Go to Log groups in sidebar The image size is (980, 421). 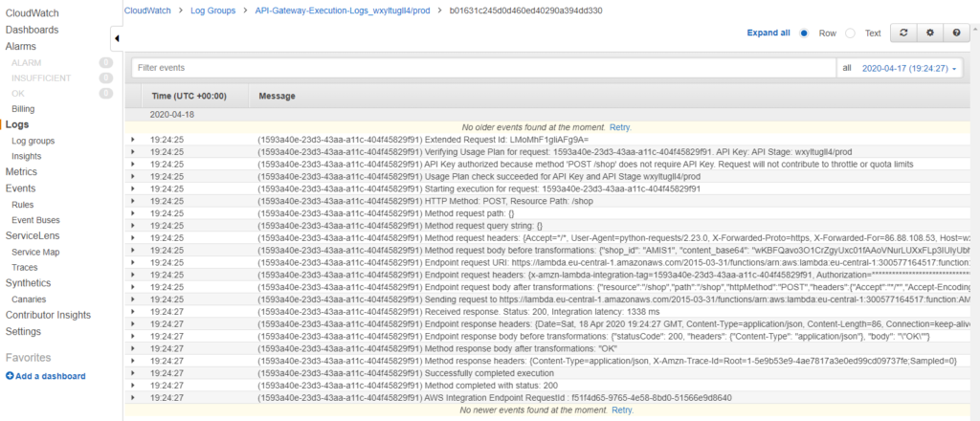[33, 141]
